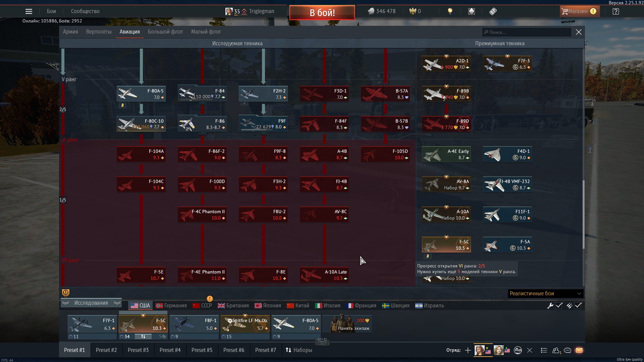Toggle the auto ammo refill checkbox
644x362 pixels.
click(x=578, y=306)
